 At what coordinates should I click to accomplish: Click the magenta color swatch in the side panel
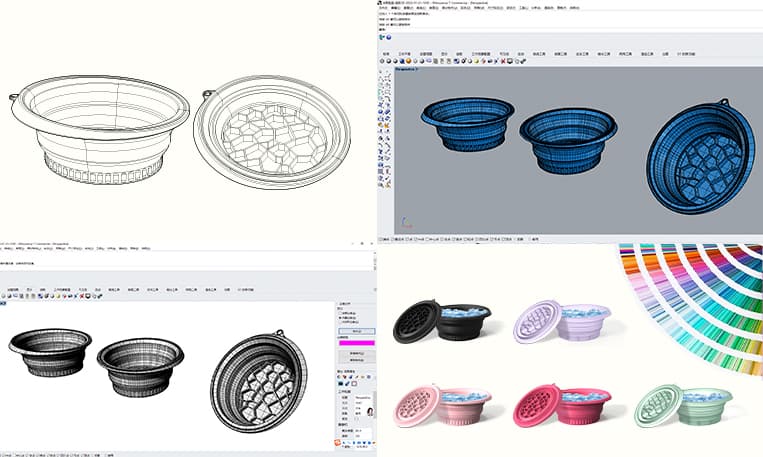[357, 343]
